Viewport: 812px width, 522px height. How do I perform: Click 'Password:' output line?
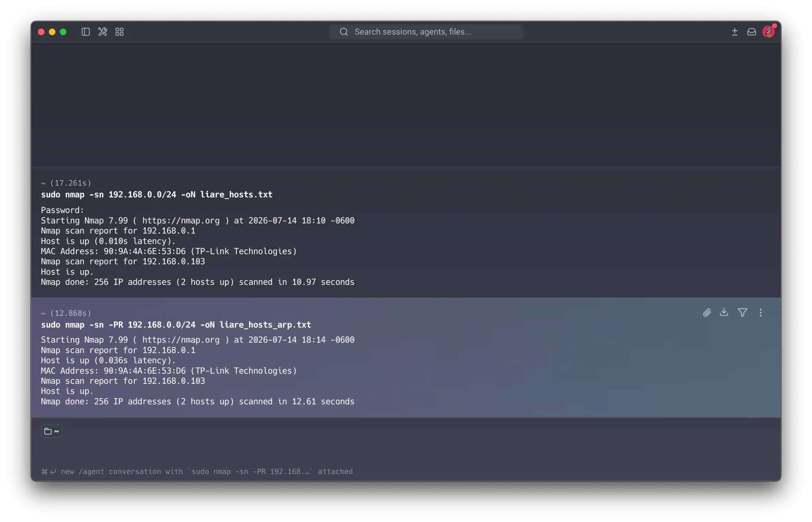63,210
